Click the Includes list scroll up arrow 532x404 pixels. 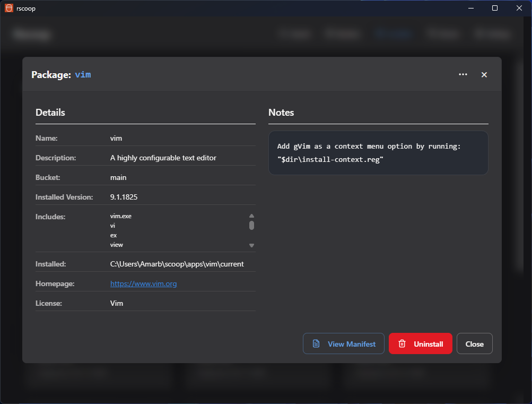click(251, 216)
